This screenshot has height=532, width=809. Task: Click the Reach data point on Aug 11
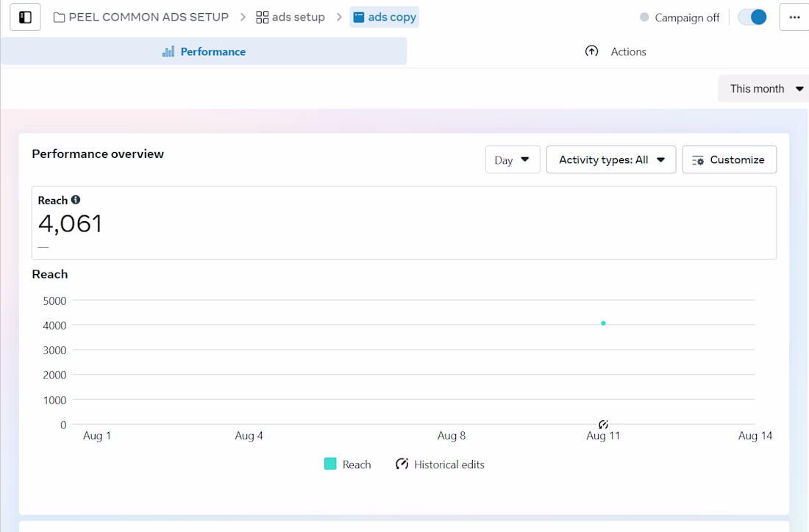click(603, 323)
